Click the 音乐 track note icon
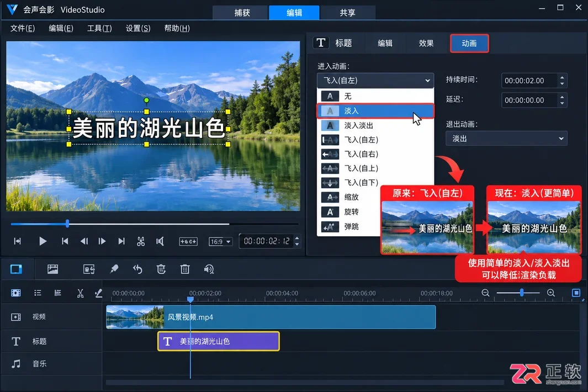This screenshot has width=588, height=392. pos(16,363)
